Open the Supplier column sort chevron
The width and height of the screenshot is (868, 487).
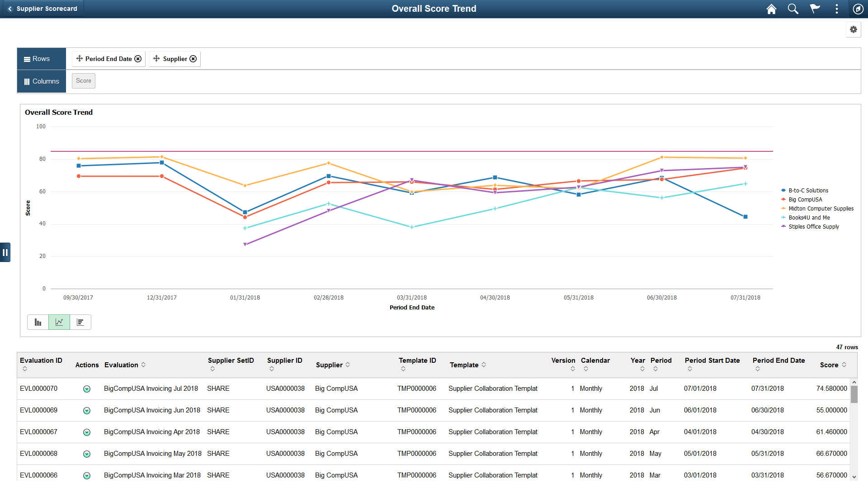(x=348, y=365)
